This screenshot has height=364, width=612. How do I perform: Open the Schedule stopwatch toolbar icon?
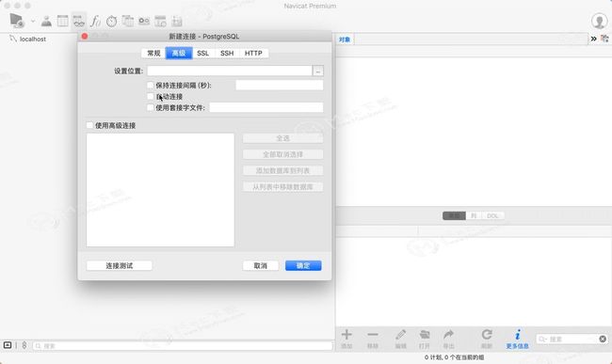pyautogui.click(x=112, y=21)
